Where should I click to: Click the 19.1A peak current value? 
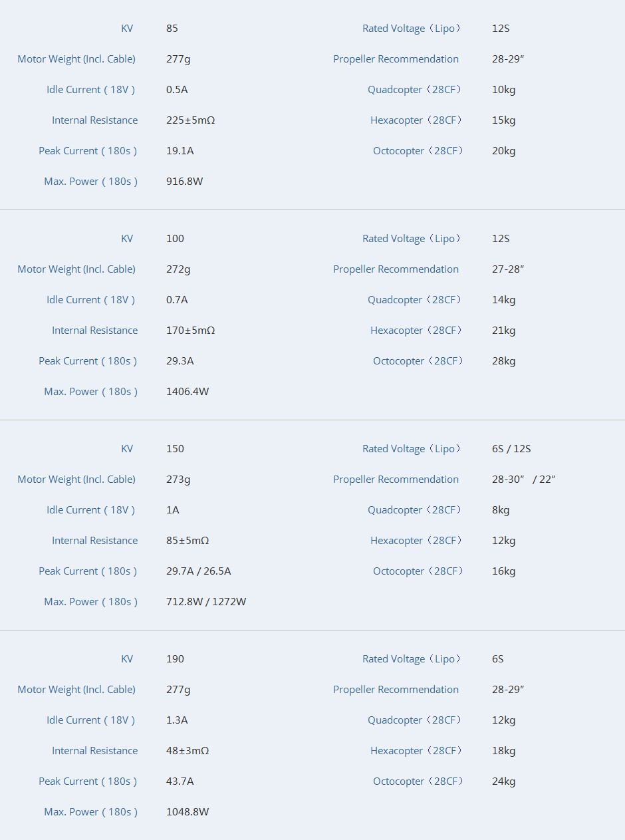pos(180,151)
